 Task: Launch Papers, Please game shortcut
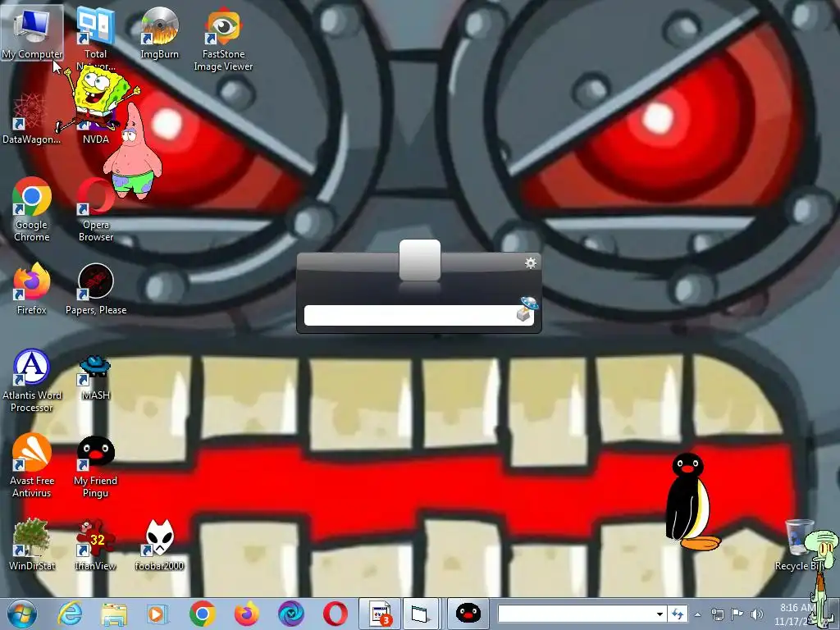(x=96, y=288)
